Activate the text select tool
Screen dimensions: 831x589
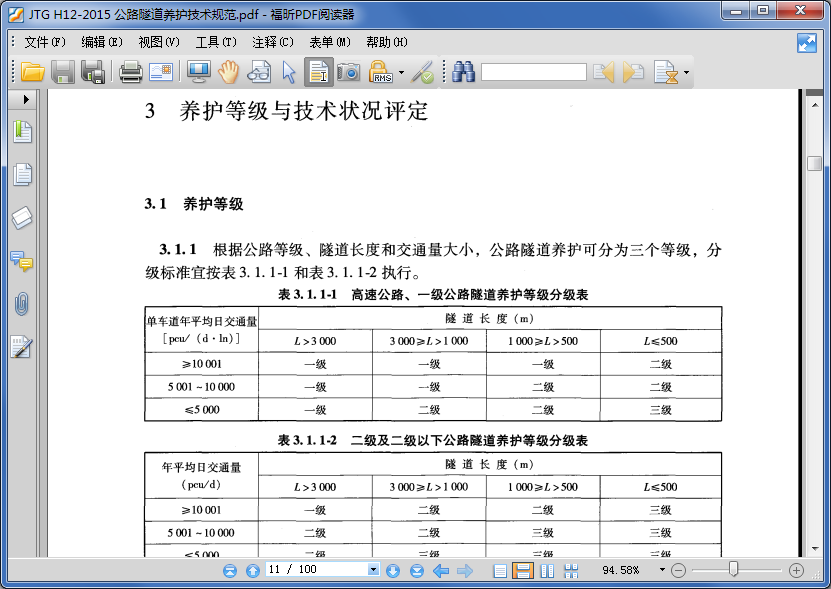(320, 72)
